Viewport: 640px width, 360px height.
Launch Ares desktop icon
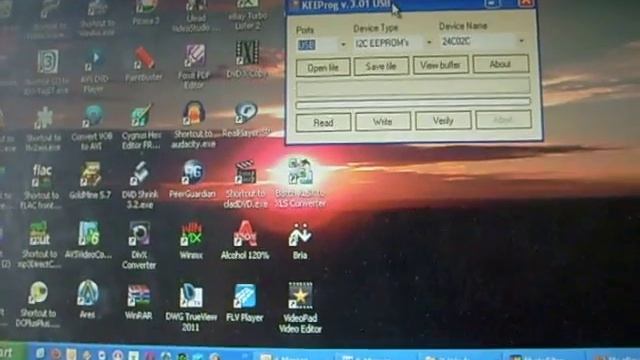coord(88,299)
